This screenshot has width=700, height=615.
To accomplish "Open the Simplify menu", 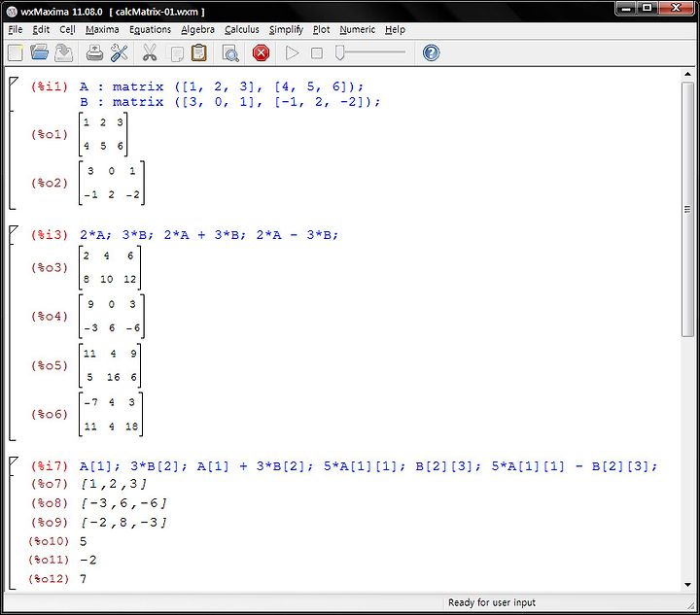I will [x=286, y=29].
